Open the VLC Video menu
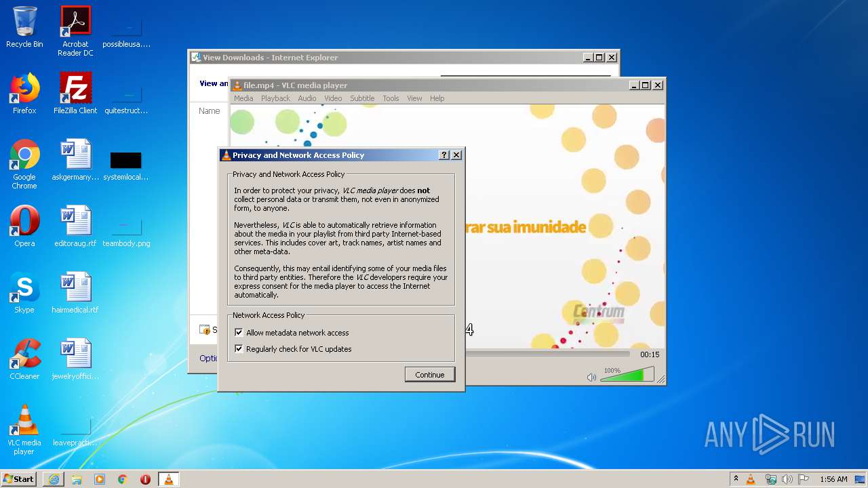 333,98
